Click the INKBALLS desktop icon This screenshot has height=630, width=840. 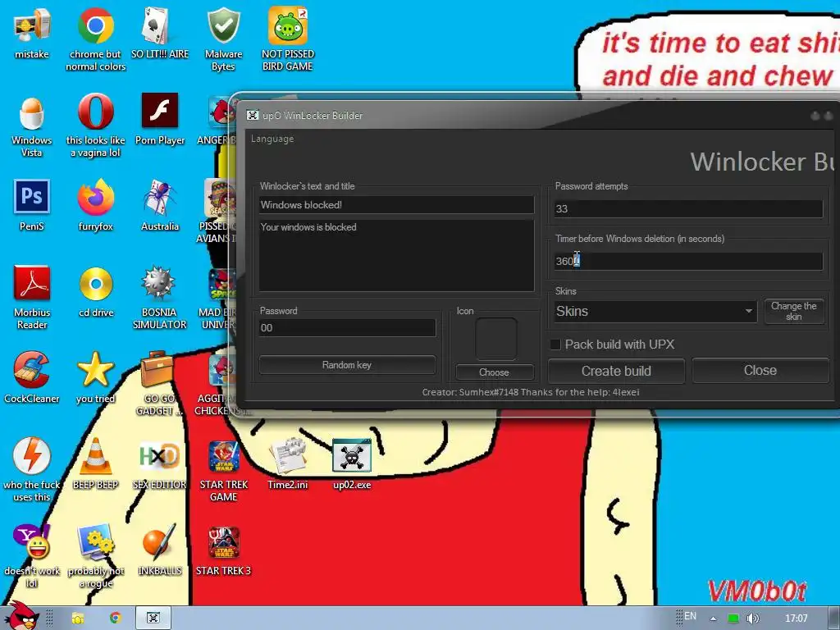click(x=159, y=542)
